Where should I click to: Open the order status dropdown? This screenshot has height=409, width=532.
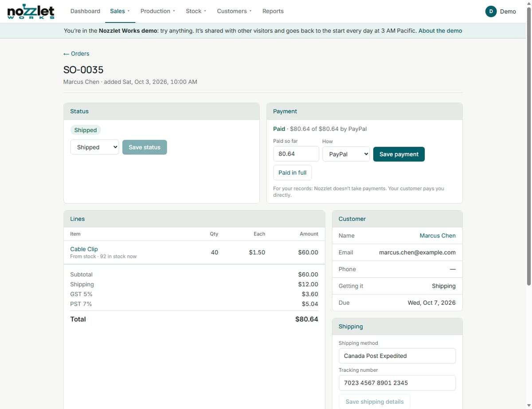click(95, 147)
